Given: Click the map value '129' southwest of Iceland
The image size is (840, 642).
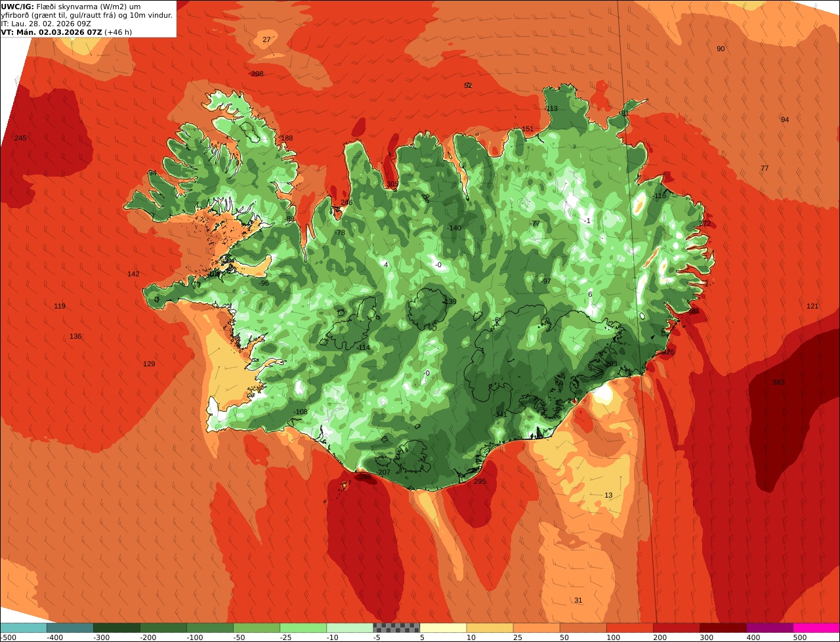Looking at the screenshot, I should point(149,364).
